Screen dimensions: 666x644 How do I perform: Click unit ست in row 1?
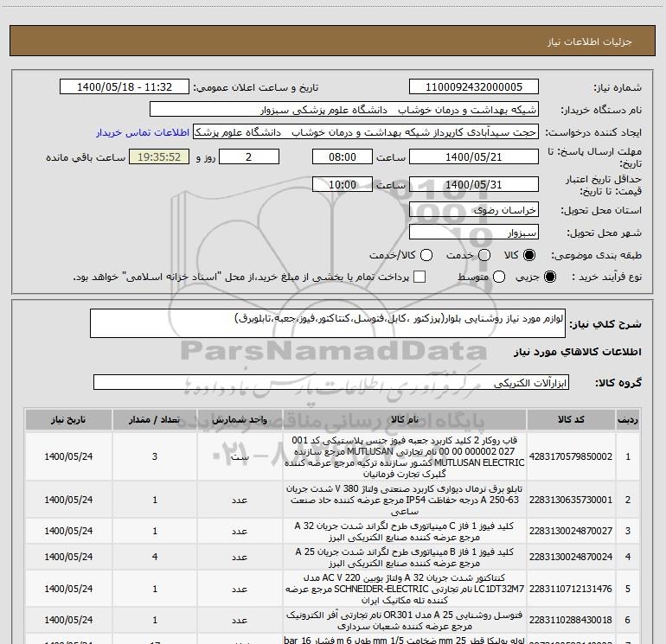point(240,457)
